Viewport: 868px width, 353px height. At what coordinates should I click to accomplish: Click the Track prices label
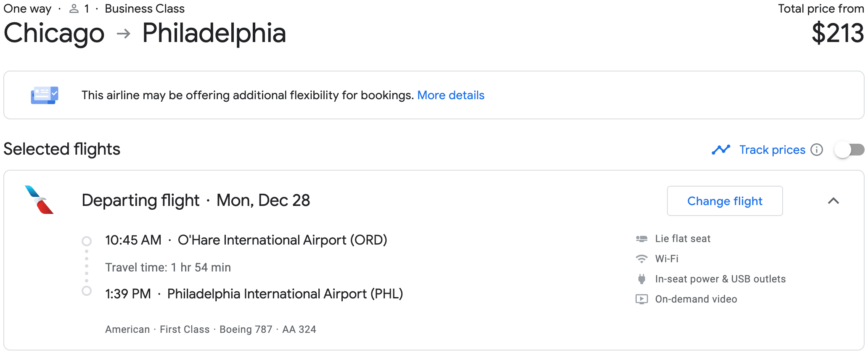pos(772,150)
